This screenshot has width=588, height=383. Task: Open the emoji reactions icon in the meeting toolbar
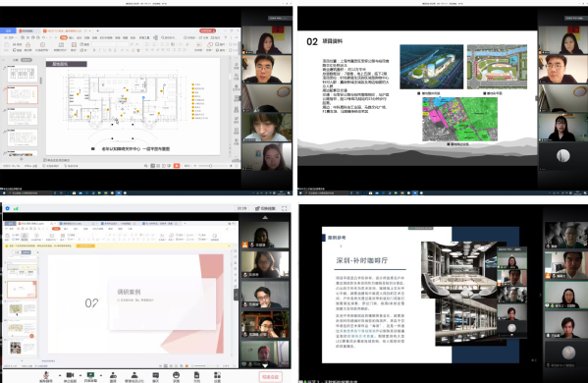[x=177, y=375]
